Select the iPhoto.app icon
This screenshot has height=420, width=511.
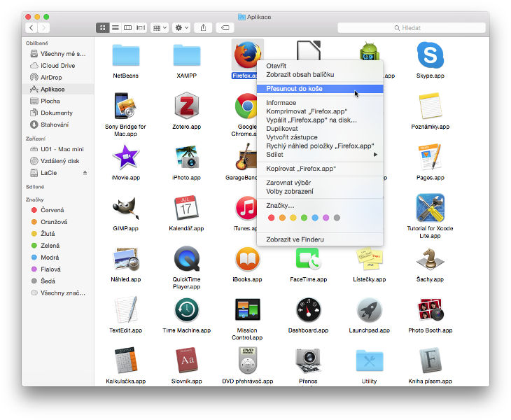tap(187, 157)
